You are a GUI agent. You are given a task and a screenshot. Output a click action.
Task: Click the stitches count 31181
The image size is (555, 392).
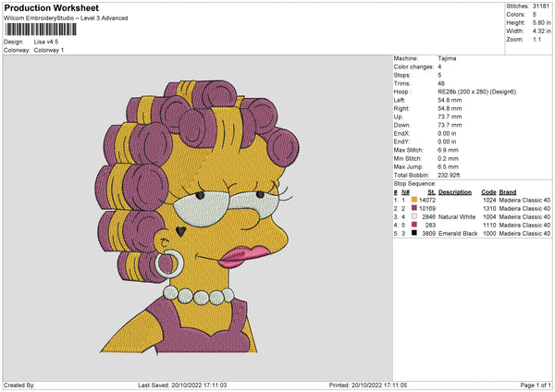pos(541,6)
